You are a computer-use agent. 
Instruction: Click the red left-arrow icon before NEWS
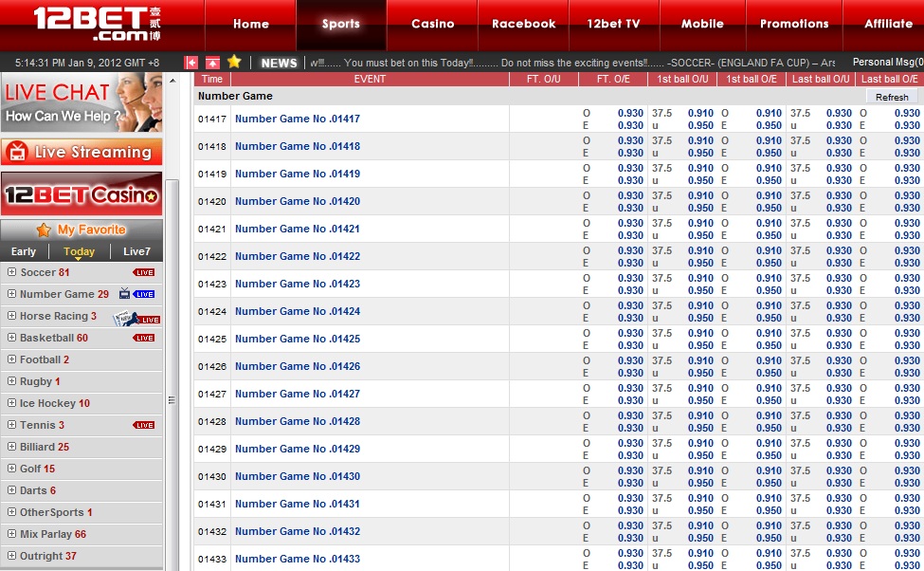[190, 63]
